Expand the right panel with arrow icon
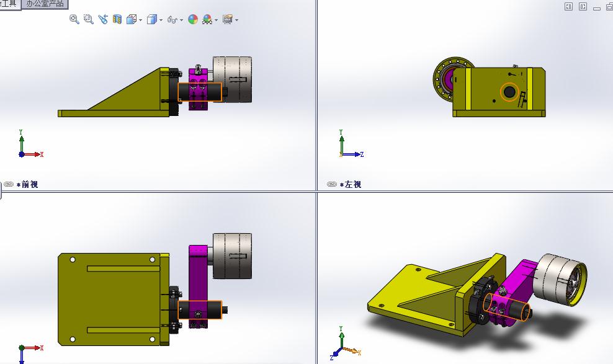The height and width of the screenshot is (364, 613). [583, 7]
